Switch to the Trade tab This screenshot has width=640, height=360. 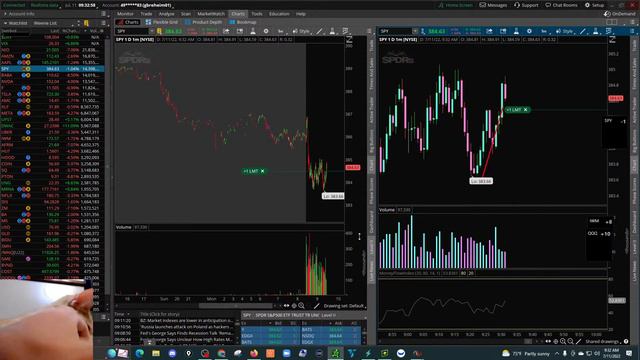[x=146, y=14]
